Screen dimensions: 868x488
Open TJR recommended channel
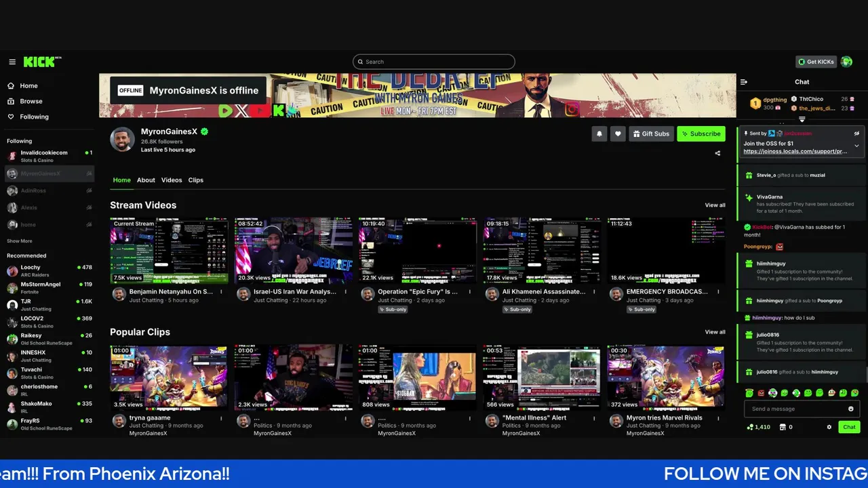(50, 304)
